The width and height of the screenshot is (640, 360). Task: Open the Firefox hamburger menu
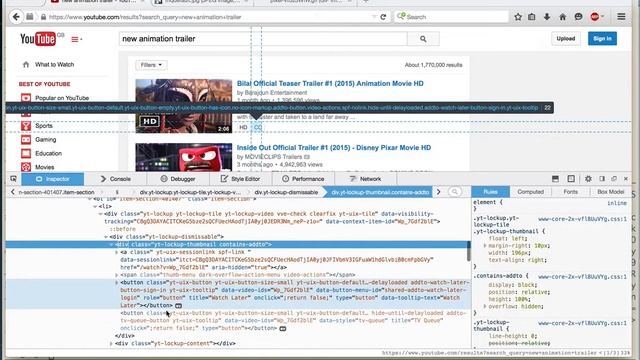click(621, 17)
